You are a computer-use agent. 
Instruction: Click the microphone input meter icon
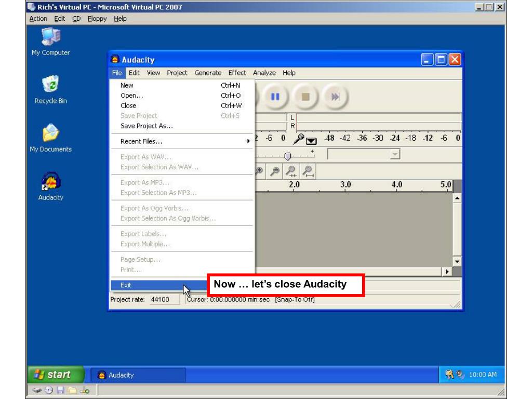pyautogui.click(x=299, y=138)
